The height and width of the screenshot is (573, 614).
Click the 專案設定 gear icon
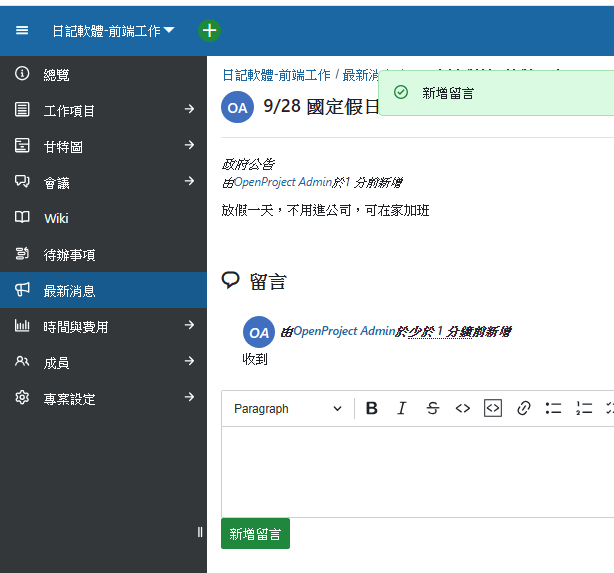22,397
